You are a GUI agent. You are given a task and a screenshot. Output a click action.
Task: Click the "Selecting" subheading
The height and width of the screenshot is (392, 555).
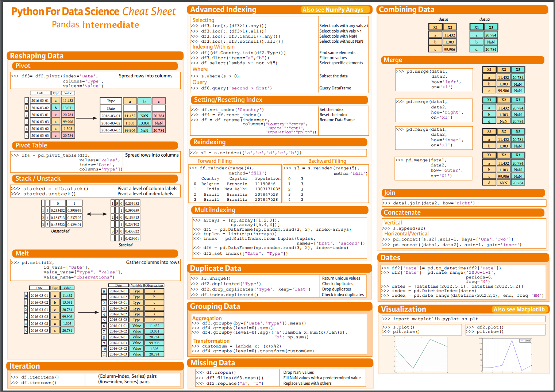[x=203, y=20]
